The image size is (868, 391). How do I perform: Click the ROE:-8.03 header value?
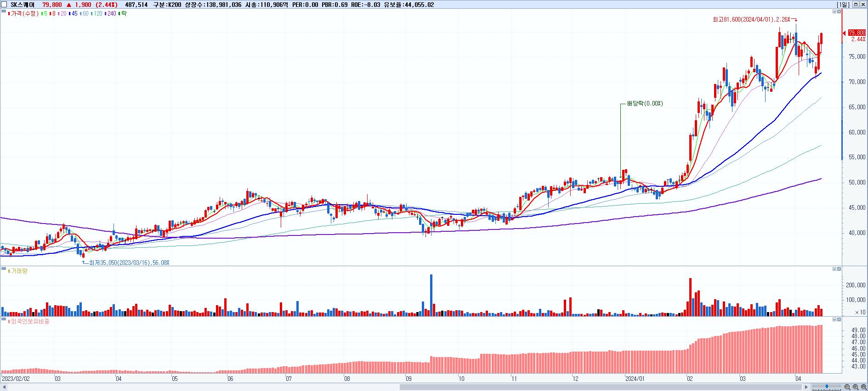(366, 5)
